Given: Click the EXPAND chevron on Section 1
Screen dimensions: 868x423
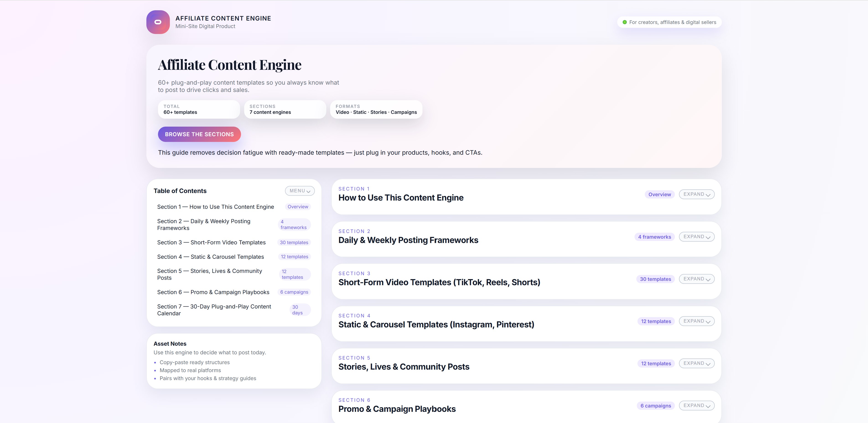Looking at the screenshot, I should tap(708, 194).
